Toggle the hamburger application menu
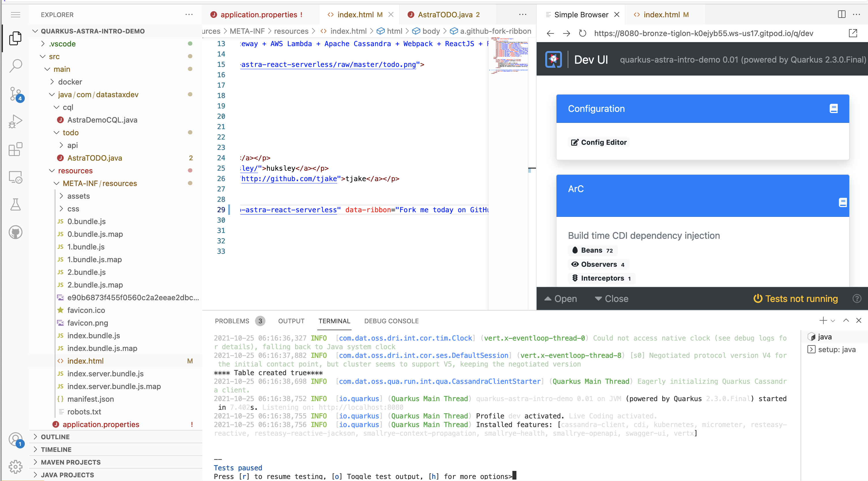The width and height of the screenshot is (868, 481). [16, 14]
